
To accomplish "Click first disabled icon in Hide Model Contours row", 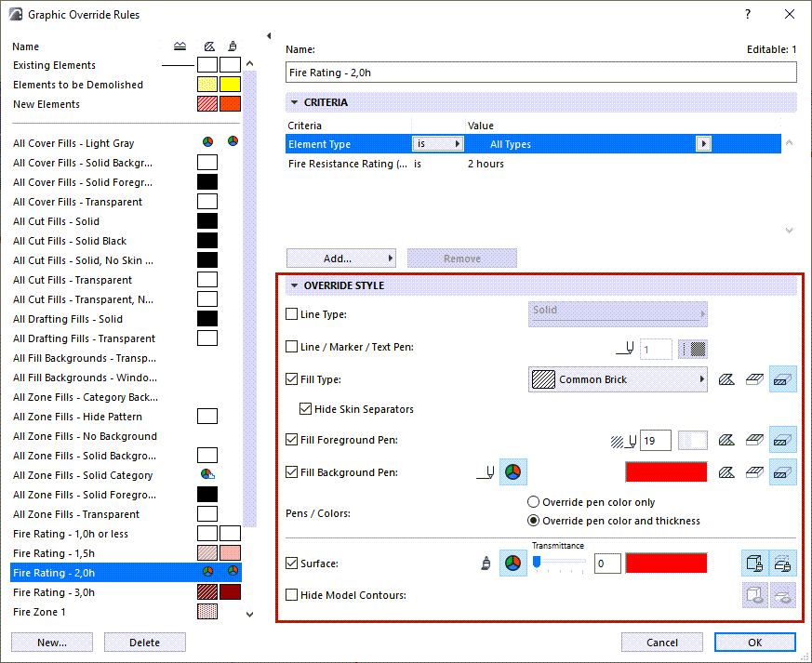I will pyautogui.click(x=755, y=595).
